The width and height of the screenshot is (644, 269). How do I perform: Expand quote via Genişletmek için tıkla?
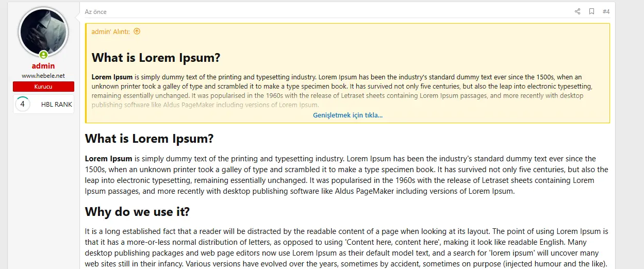(348, 115)
